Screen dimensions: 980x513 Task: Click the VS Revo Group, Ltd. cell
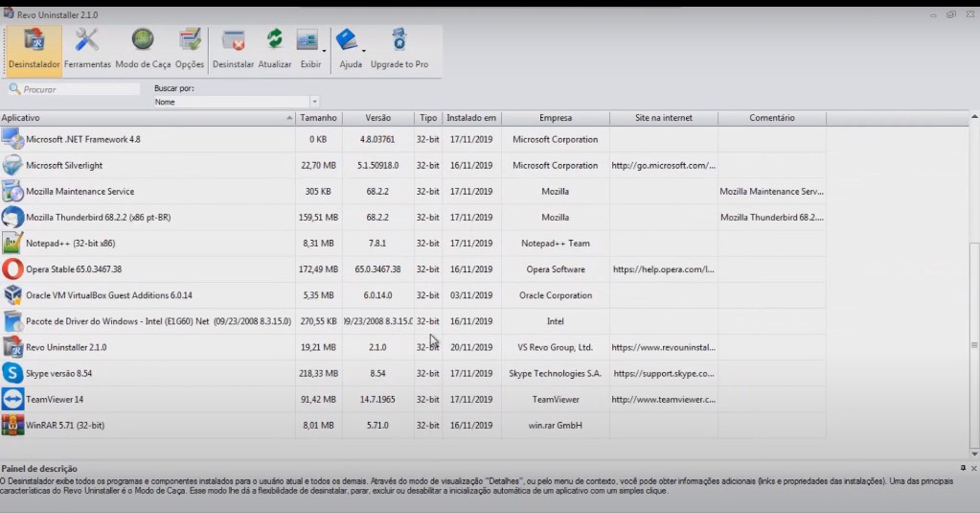(x=555, y=346)
